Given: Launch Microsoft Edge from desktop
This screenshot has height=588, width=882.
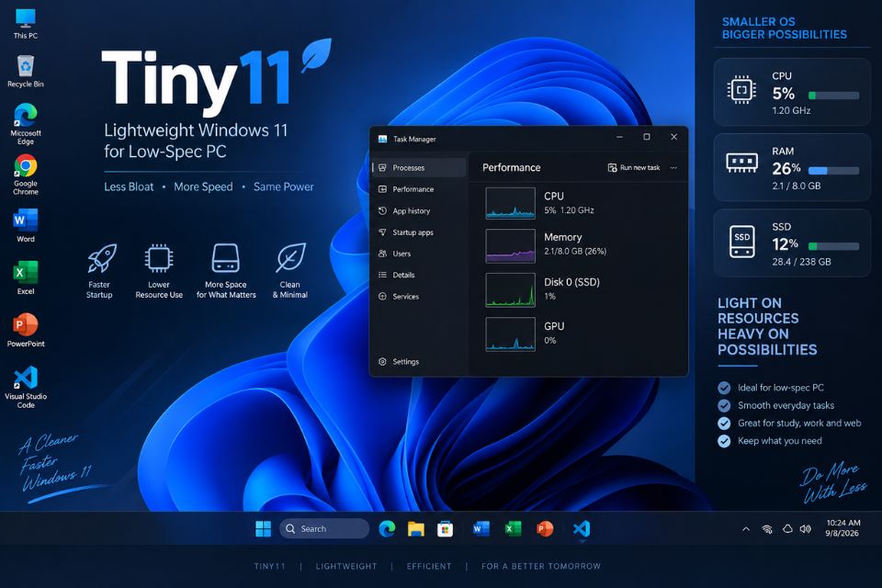Looking at the screenshot, I should pyautogui.click(x=26, y=124).
